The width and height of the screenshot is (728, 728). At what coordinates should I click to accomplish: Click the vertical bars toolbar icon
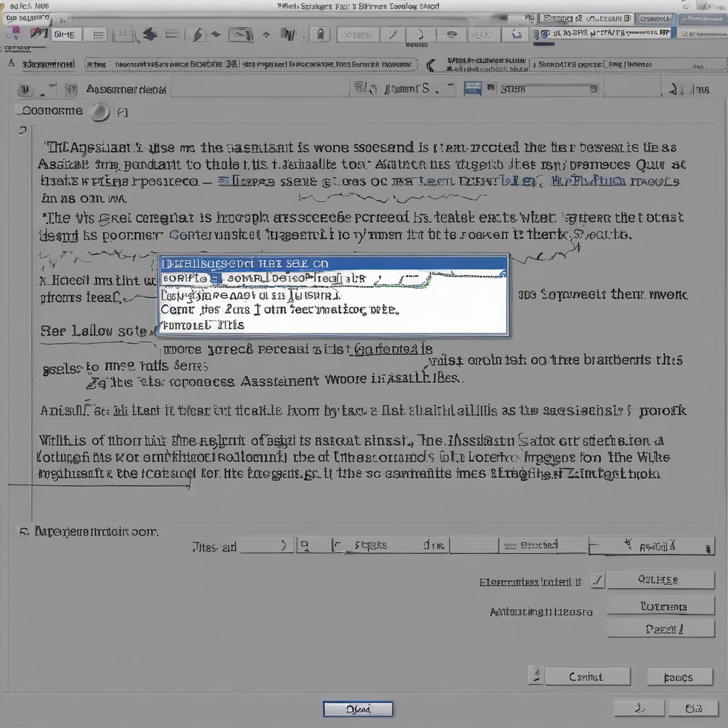[288, 34]
